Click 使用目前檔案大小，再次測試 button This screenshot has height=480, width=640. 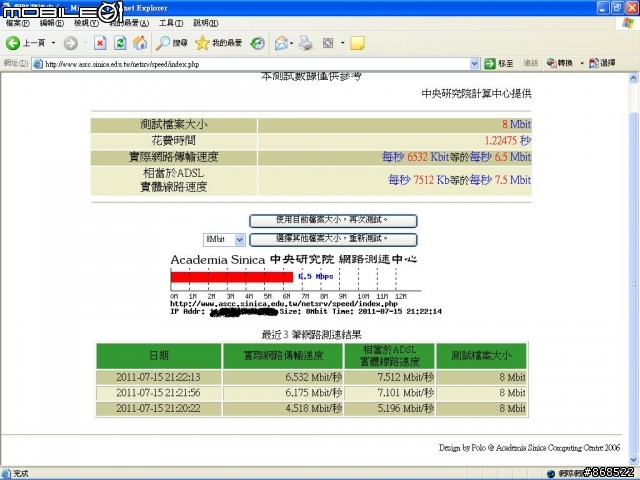pos(333,221)
